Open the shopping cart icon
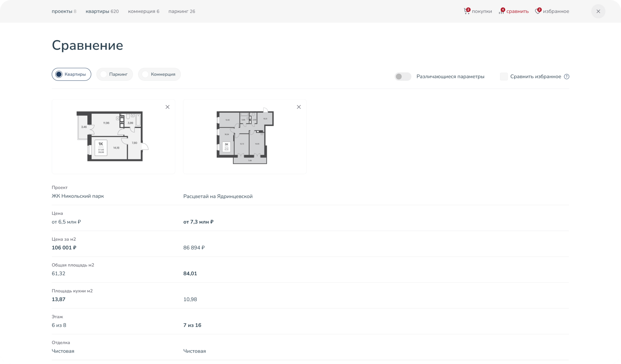This screenshot has width=621, height=364. (x=466, y=12)
